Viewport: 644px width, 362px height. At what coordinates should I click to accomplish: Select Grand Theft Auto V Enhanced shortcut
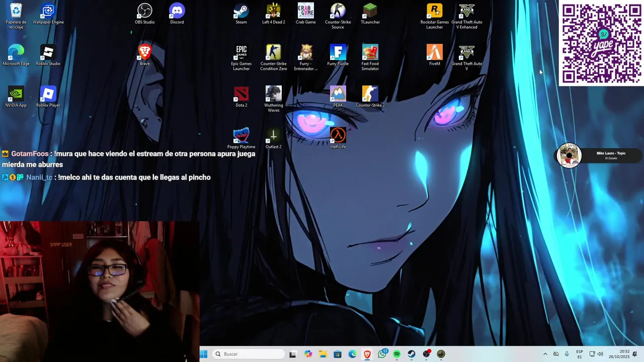click(467, 16)
